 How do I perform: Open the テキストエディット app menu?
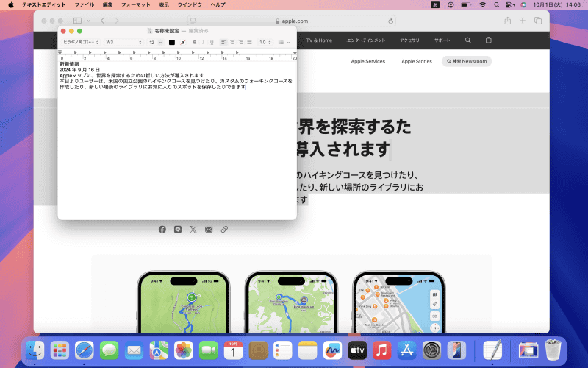click(44, 5)
